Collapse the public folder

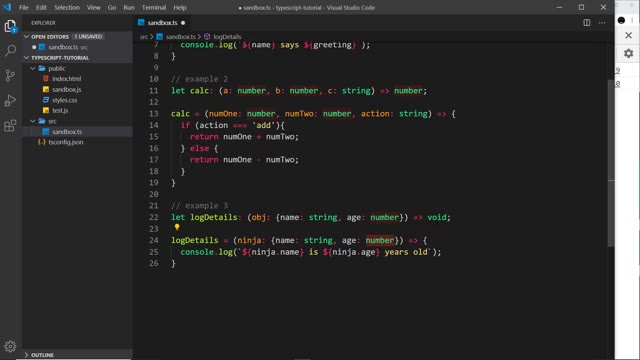33,69
